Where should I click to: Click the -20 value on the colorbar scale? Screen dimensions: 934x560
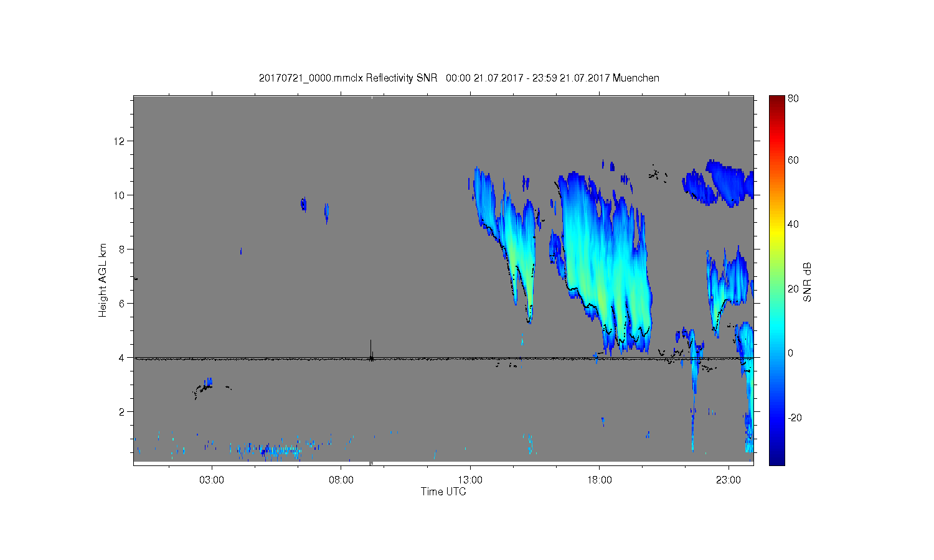tap(795, 418)
